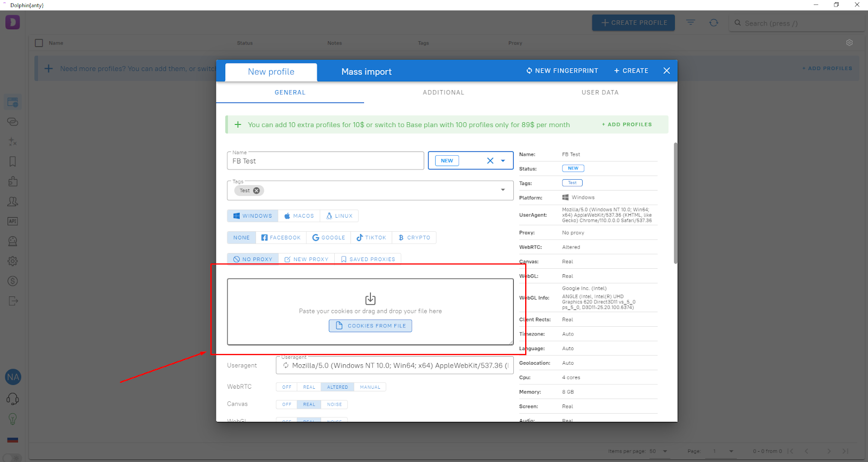Switch to the General tab
The image size is (868, 462).
[x=290, y=92]
